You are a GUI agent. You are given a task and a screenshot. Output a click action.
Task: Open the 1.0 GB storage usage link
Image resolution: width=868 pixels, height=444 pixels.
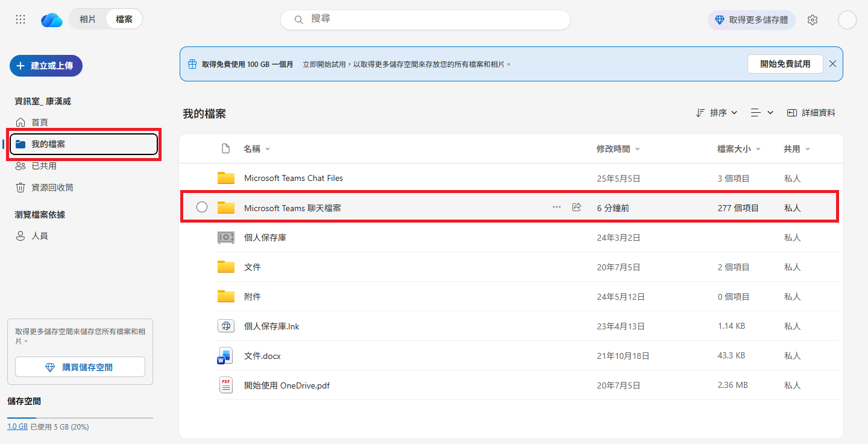coord(17,427)
